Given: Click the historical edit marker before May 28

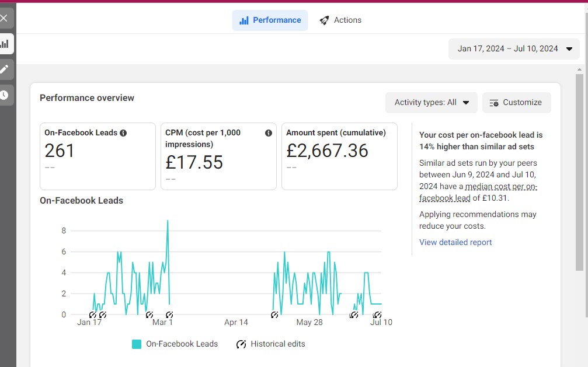Looking at the screenshot, I should click(274, 314).
